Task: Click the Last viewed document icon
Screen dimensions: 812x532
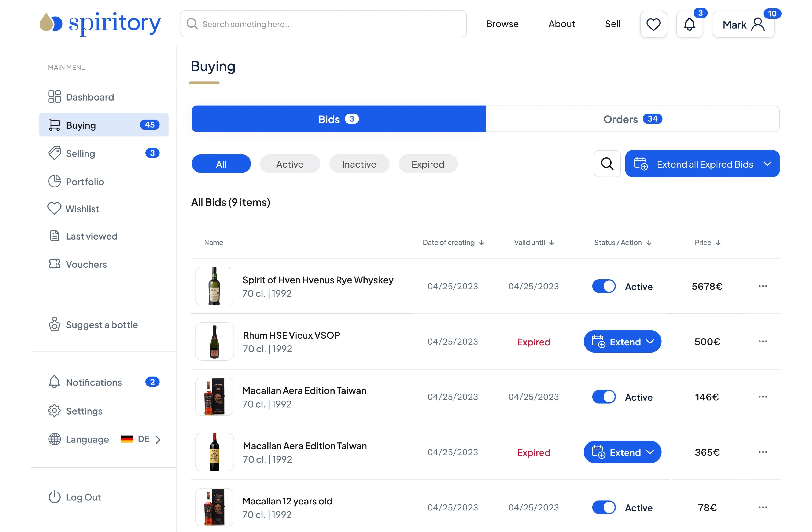Action: point(54,236)
